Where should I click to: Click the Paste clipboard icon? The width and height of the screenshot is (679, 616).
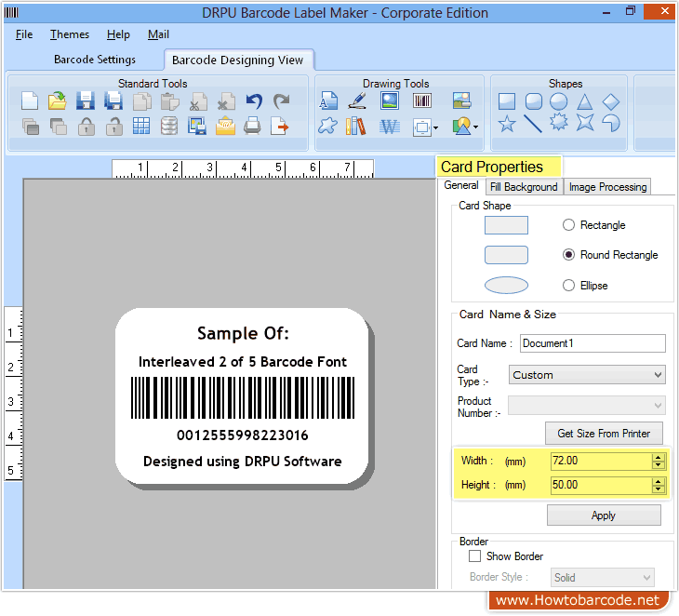pos(169,101)
